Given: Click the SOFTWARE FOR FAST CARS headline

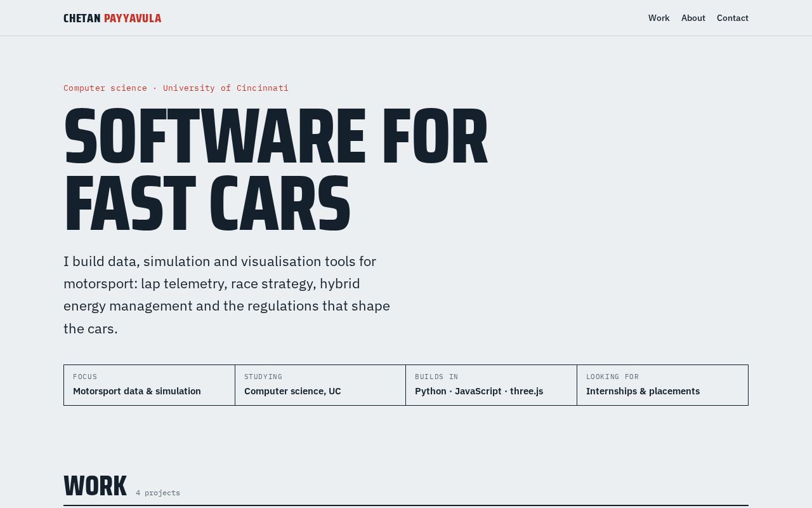Looking at the screenshot, I should [x=275, y=170].
